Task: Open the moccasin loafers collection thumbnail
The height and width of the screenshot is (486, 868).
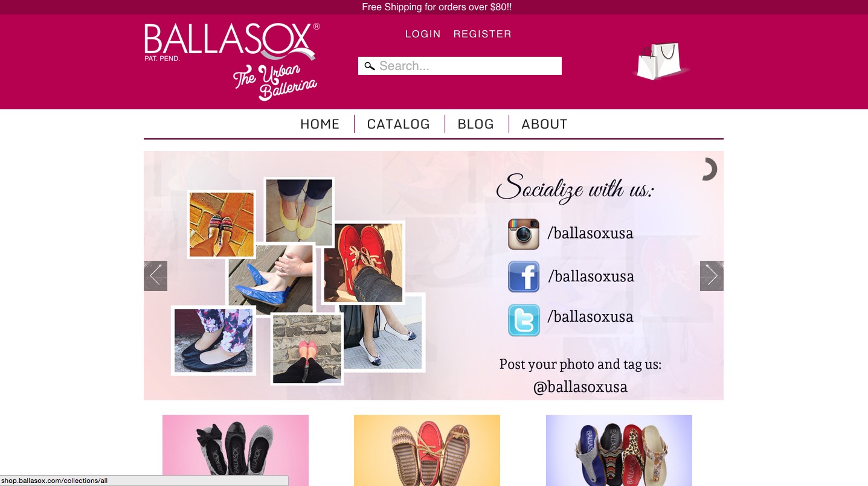Action: click(x=427, y=450)
